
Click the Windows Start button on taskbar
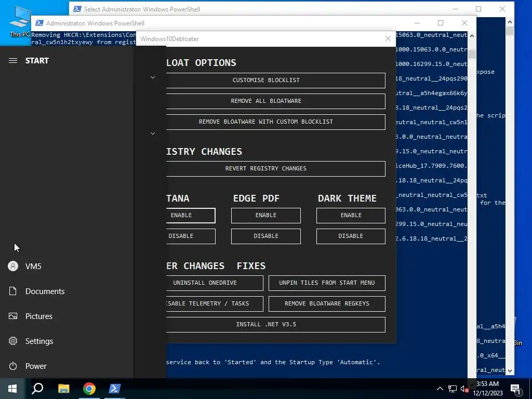[x=12, y=389]
